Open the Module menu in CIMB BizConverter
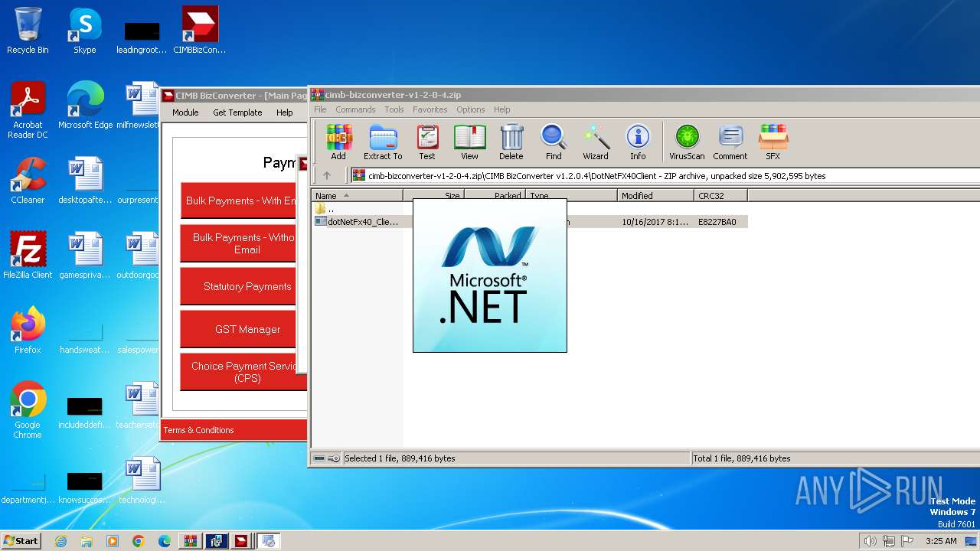Viewport: 980px width, 551px height. pos(185,112)
